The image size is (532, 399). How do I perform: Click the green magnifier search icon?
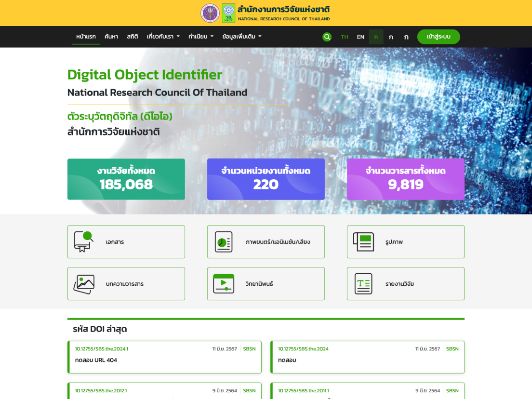click(327, 37)
